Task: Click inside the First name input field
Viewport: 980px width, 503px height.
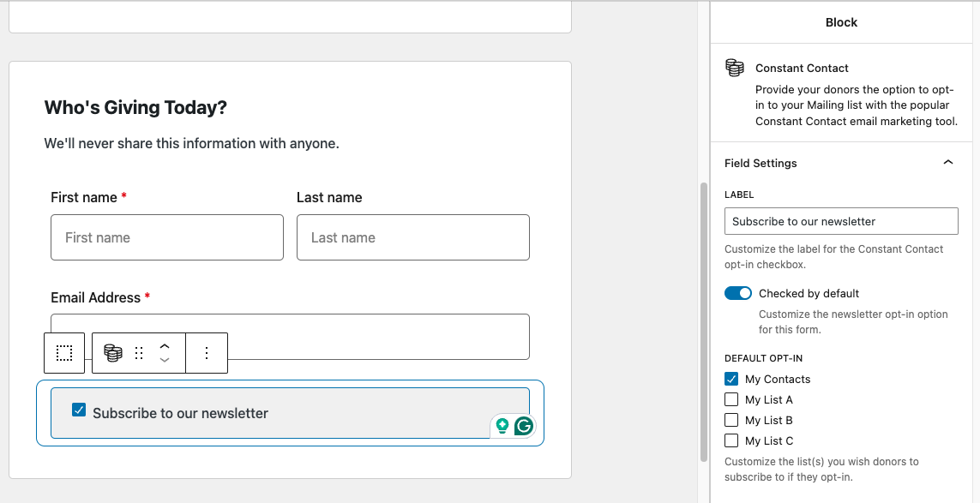Action: pos(166,237)
